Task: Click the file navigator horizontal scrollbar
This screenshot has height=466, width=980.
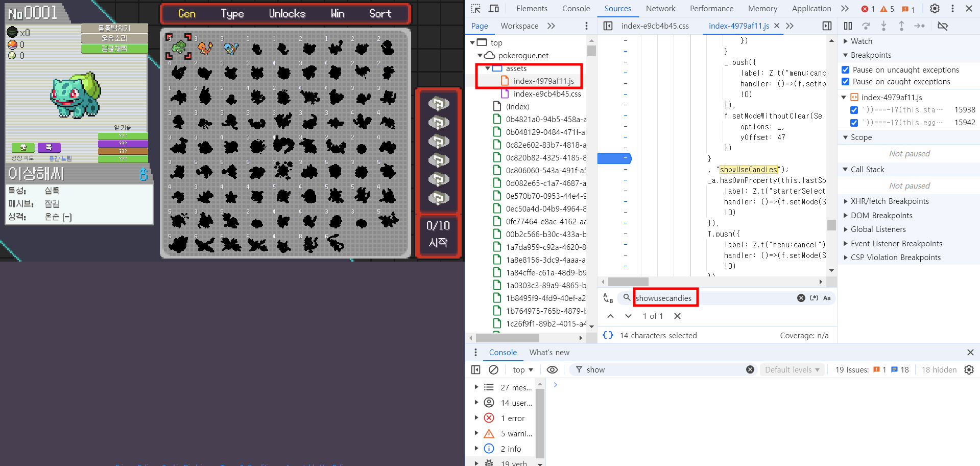Action: coord(507,338)
